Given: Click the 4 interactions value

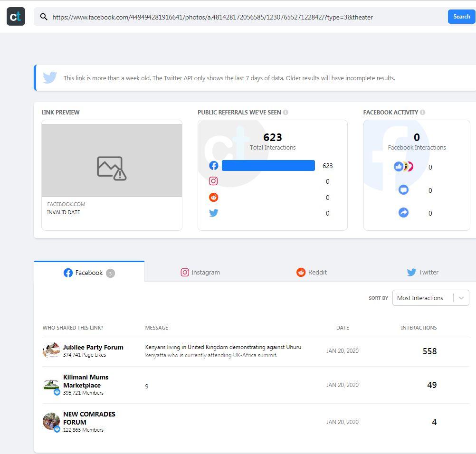Looking at the screenshot, I should 434,422.
